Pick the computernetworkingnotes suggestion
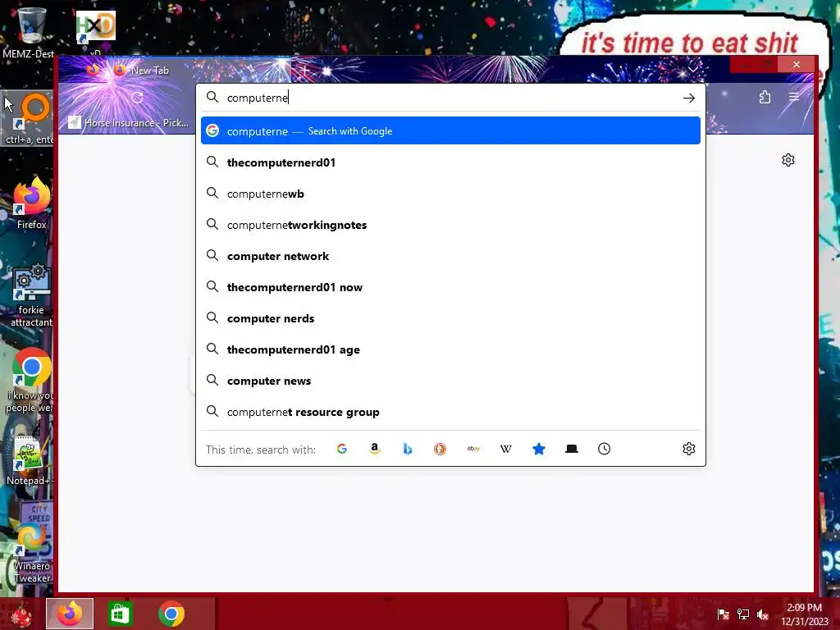This screenshot has width=840, height=630. pos(450,225)
